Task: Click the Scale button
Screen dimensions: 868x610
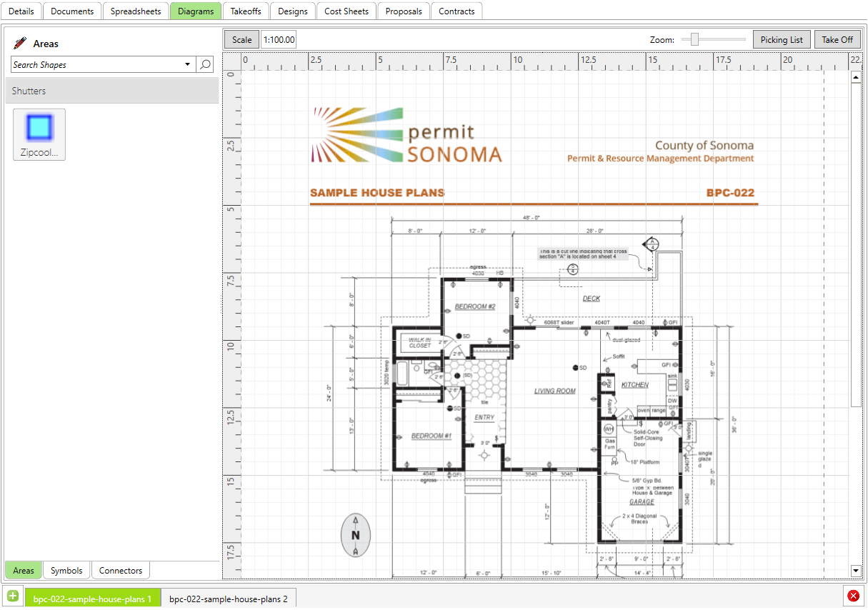Action: pyautogui.click(x=241, y=40)
